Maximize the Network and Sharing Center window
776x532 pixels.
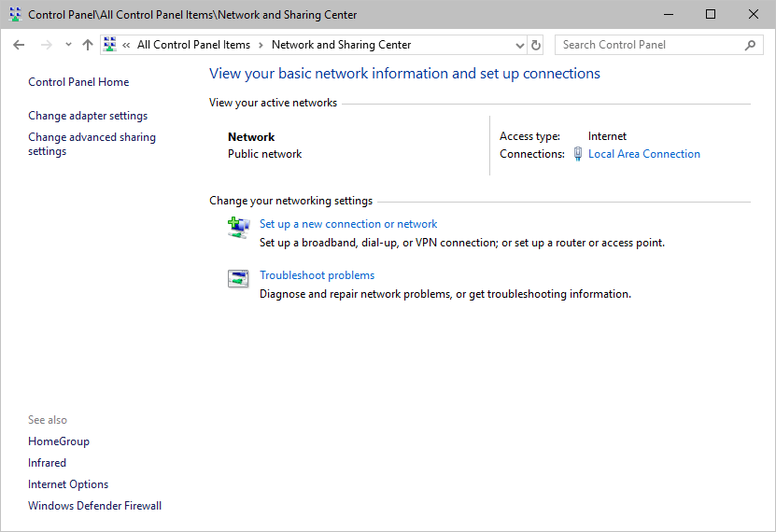[711, 14]
